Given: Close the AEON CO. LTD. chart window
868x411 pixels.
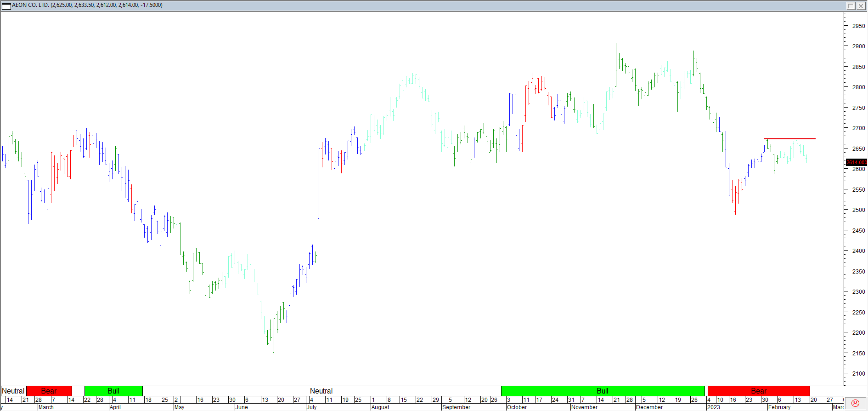Looking at the screenshot, I should 861,6.
